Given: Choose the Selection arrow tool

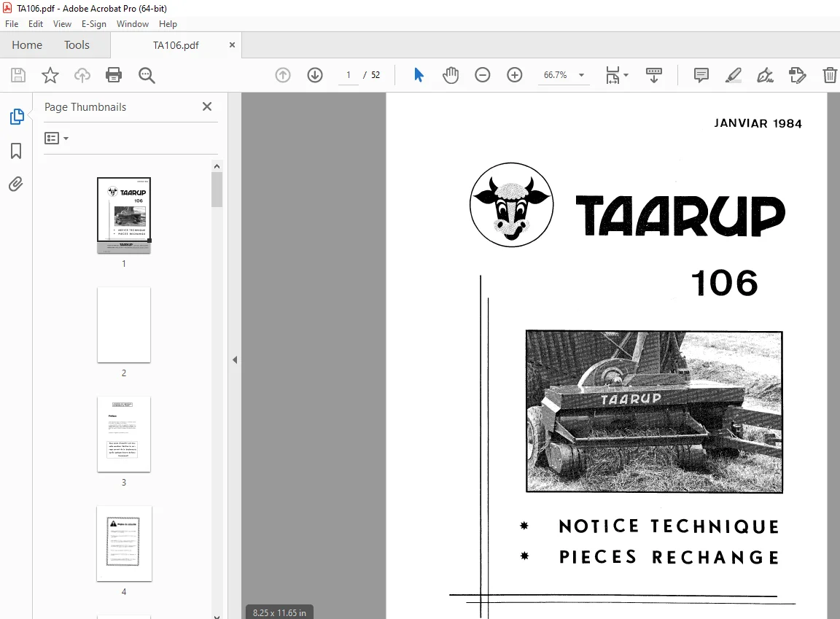Looking at the screenshot, I should (x=419, y=75).
